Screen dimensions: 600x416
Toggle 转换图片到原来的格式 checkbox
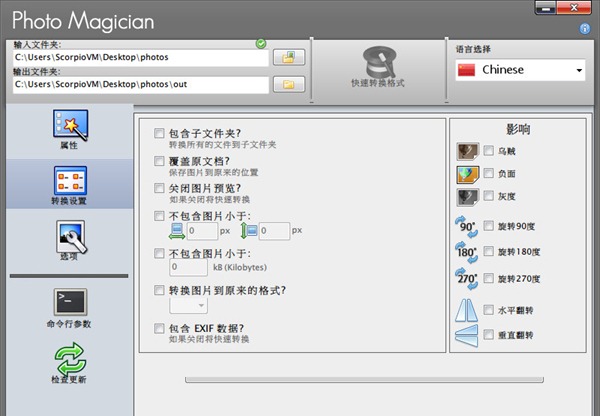point(159,290)
